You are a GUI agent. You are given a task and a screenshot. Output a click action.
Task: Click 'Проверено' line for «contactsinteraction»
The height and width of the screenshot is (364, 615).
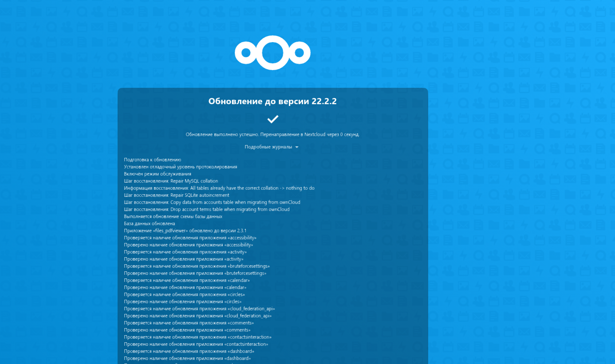[x=196, y=344]
